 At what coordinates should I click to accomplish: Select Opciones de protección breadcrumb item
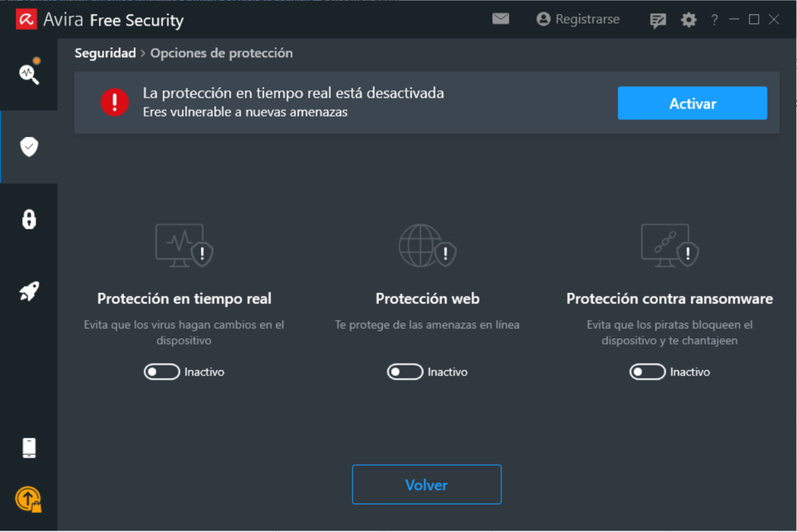pos(224,53)
